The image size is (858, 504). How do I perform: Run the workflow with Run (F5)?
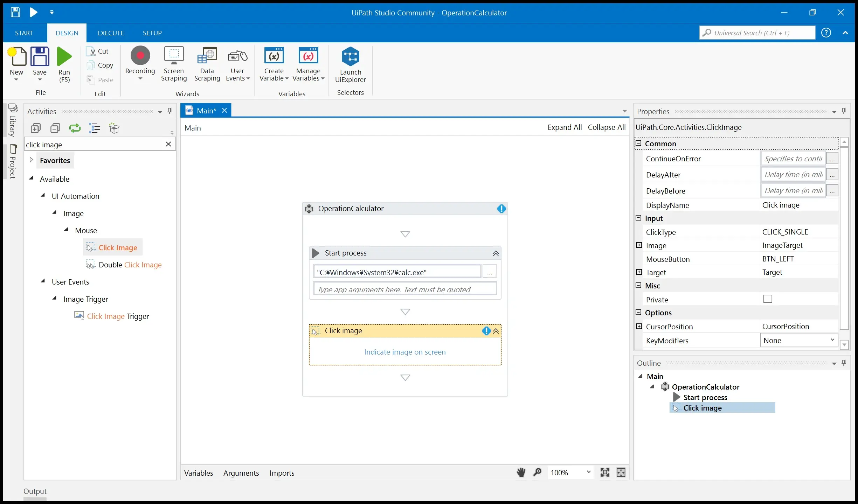(x=64, y=64)
